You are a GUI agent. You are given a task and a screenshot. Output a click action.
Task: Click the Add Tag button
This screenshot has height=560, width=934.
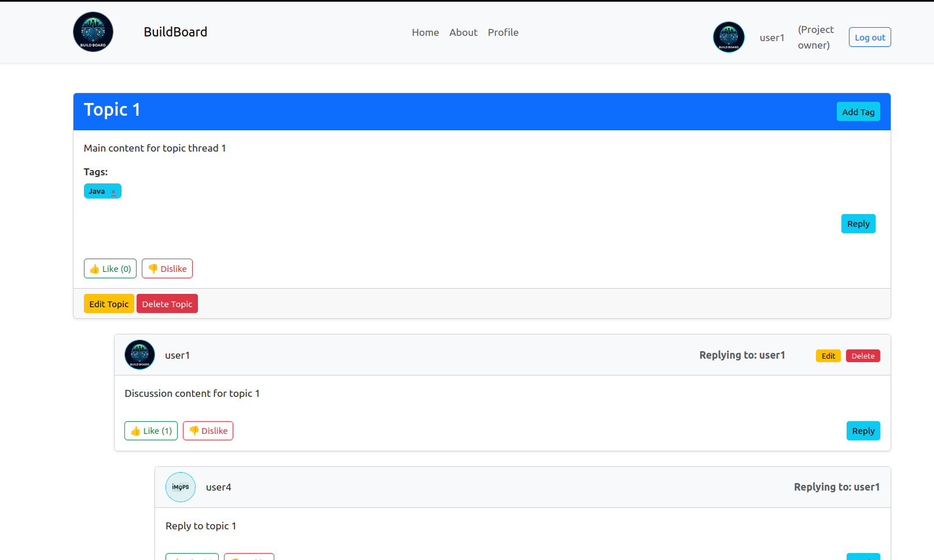click(858, 112)
